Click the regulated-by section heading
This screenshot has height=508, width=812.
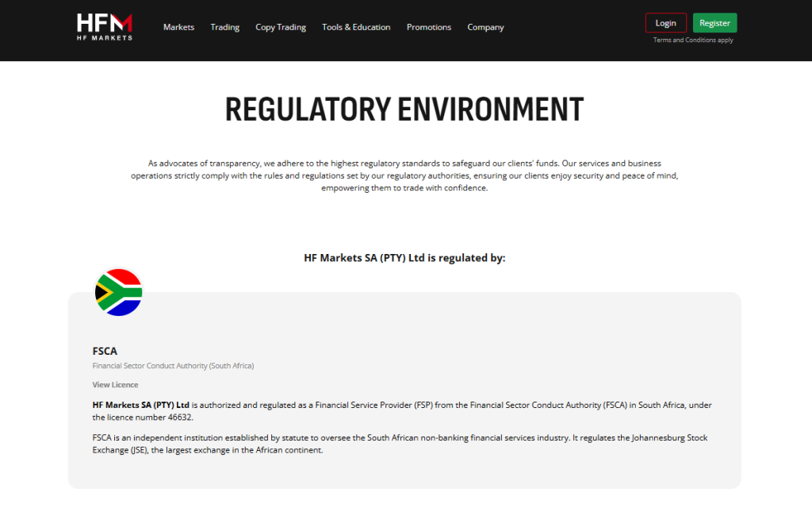(405, 257)
